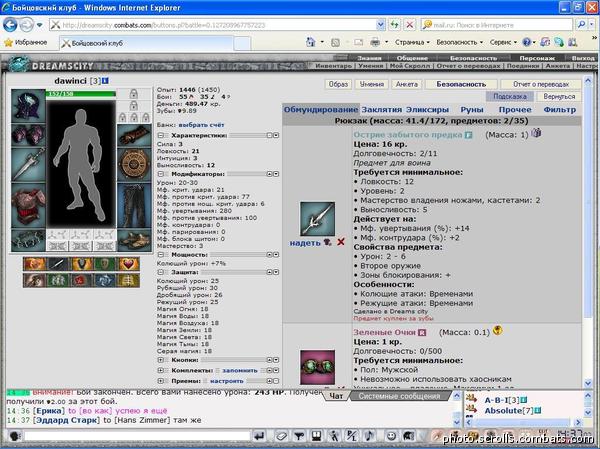
Task: Click the save floppy icon in chat toolbar
Action: point(316,436)
